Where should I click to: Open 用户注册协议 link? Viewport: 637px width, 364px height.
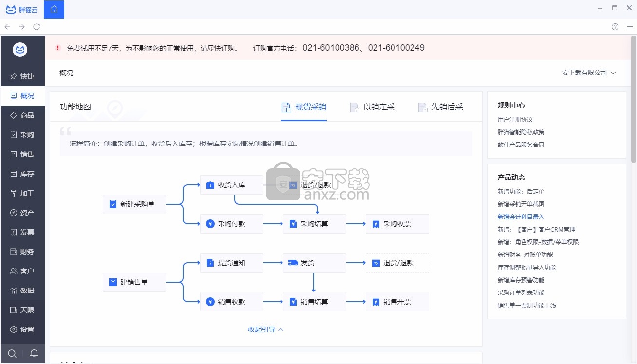pyautogui.click(x=515, y=119)
